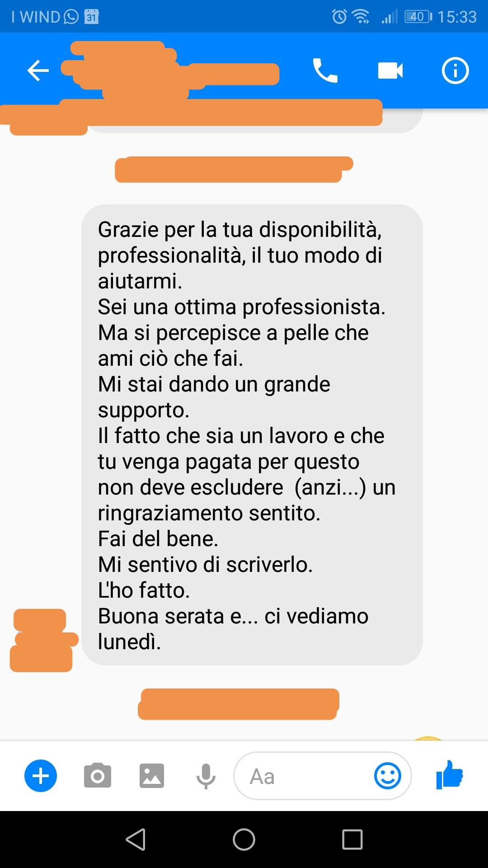Open the redacted sender avatar beside message
This screenshot has height=868, width=488.
(x=42, y=640)
